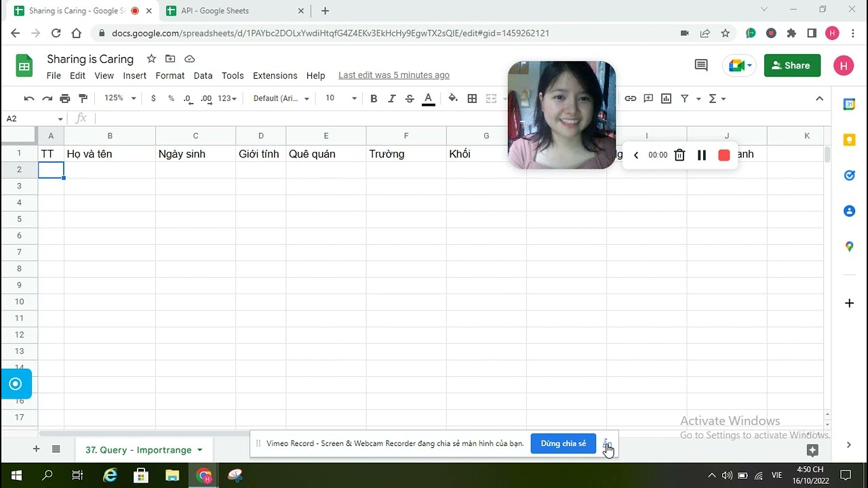
Task: Add a new sheet with plus button
Action: (37, 449)
